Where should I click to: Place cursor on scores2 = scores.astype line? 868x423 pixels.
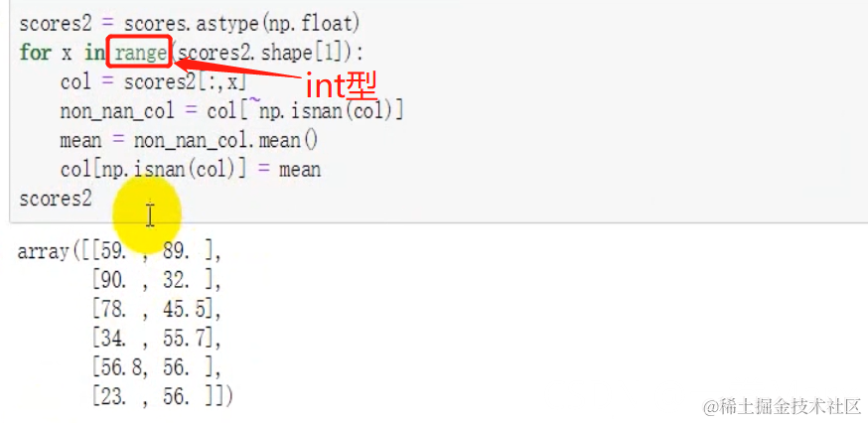click(x=190, y=24)
